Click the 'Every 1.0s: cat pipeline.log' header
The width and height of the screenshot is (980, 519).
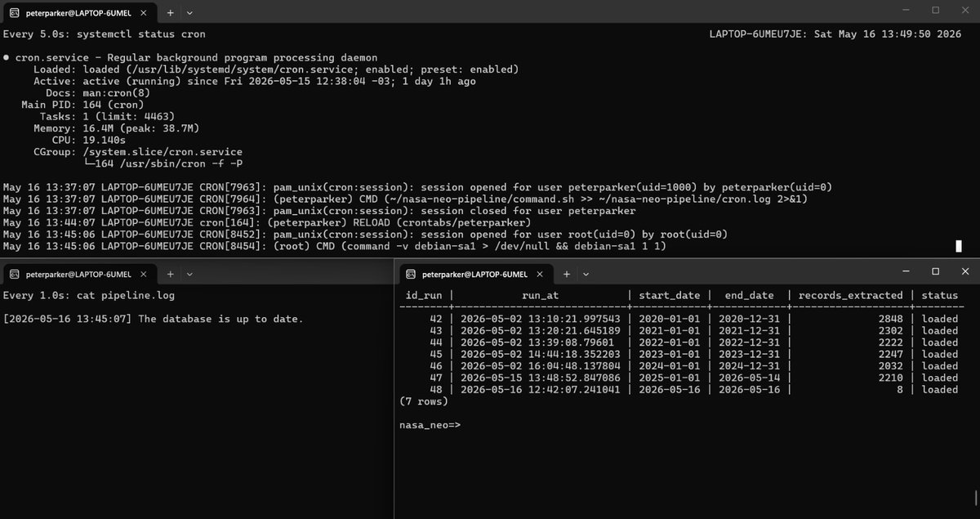tap(89, 295)
